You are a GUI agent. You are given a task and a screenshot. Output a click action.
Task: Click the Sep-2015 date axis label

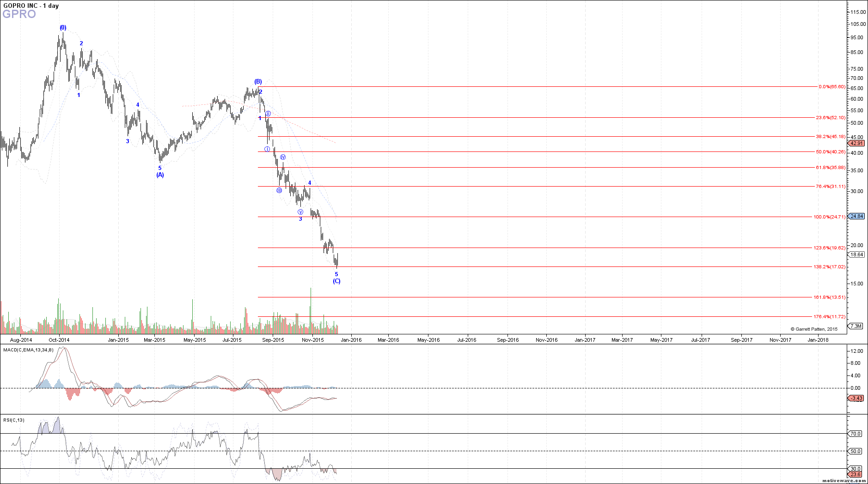click(x=273, y=340)
